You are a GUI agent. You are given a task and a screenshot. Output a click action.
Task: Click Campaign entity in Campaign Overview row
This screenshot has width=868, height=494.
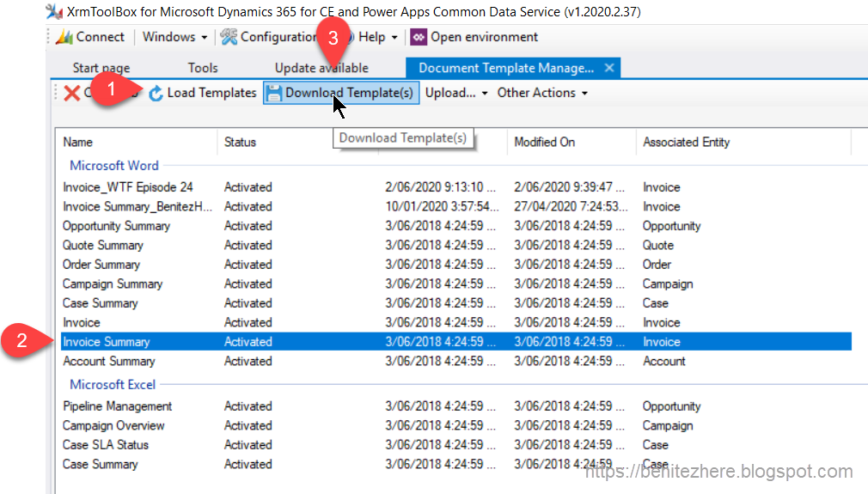[x=668, y=425]
